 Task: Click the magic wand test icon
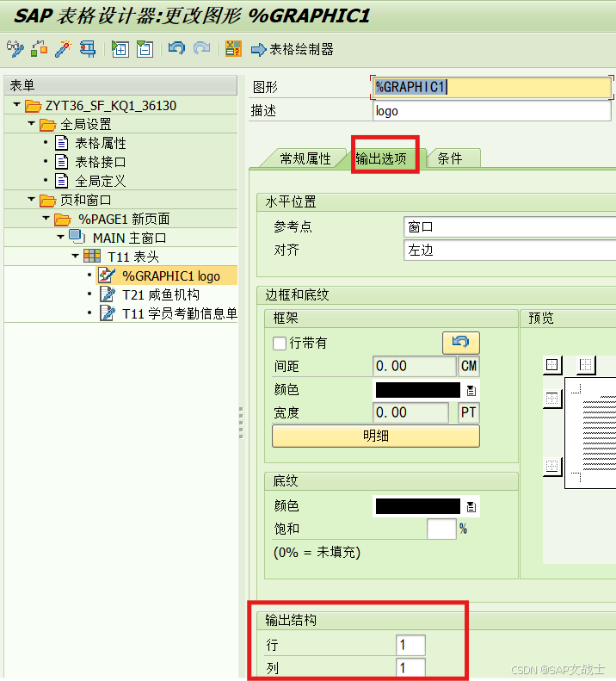tap(63, 49)
